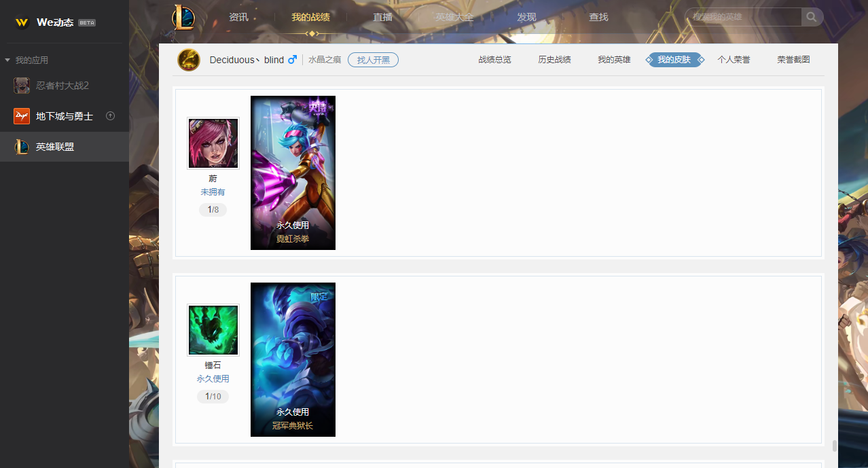Image resolution: width=868 pixels, height=468 pixels.
Task: Click the 1/8 skin count badge
Action: [x=213, y=210]
